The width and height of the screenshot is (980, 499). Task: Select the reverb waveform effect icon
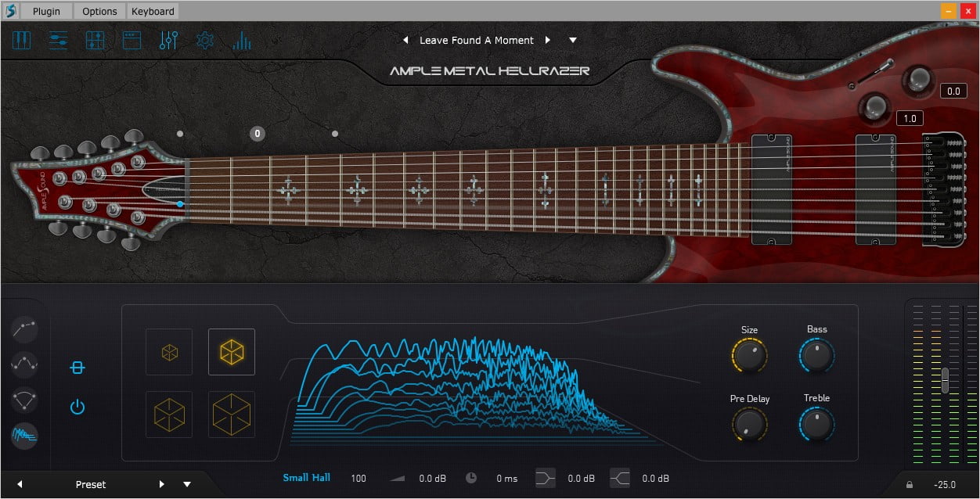coord(25,435)
